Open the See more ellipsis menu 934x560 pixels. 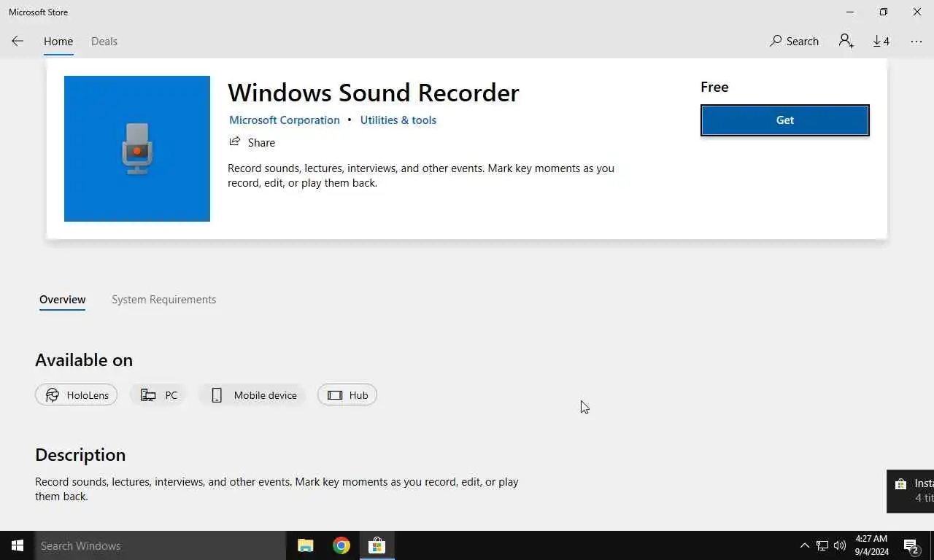(x=916, y=41)
